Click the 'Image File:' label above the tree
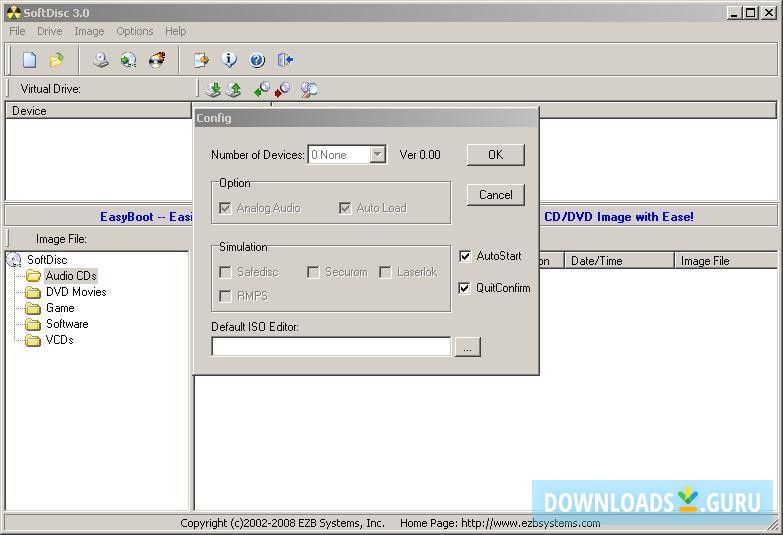The image size is (783, 535). [61, 239]
